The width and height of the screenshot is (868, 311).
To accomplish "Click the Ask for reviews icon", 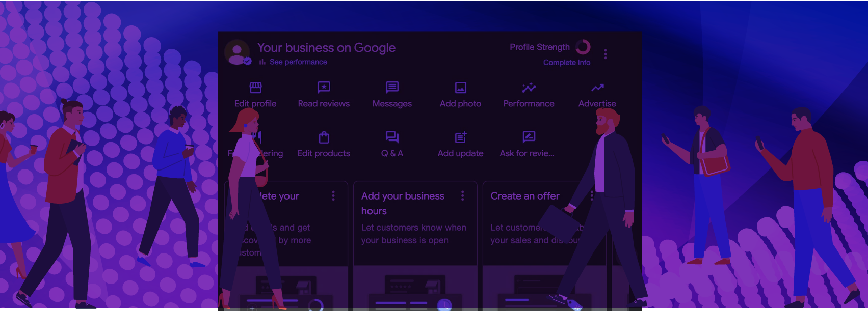I will (529, 137).
